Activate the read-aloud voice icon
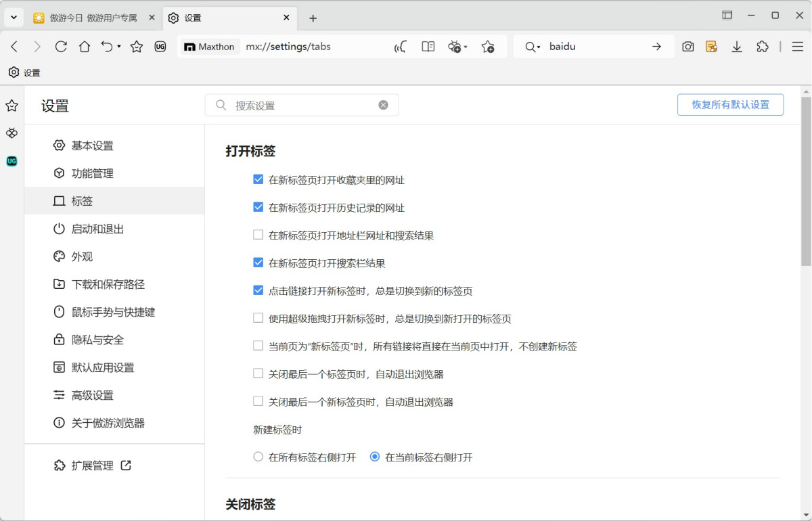Viewport: 812px width, 521px height. (399, 46)
